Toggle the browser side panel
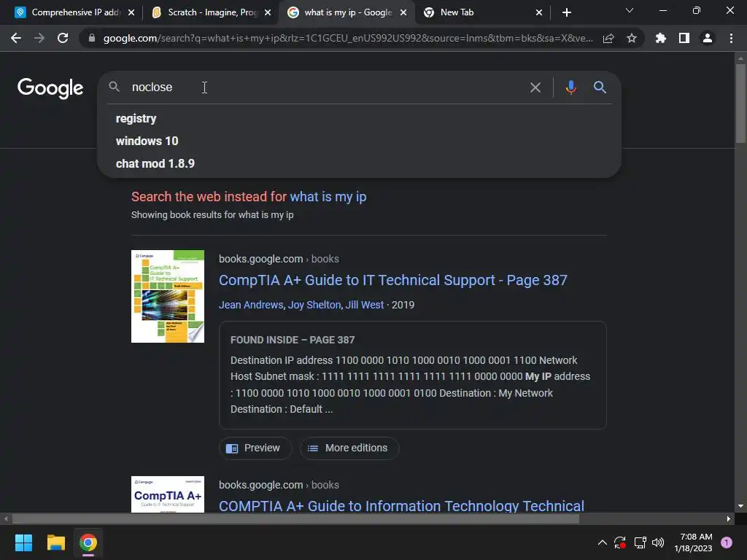 pos(684,38)
